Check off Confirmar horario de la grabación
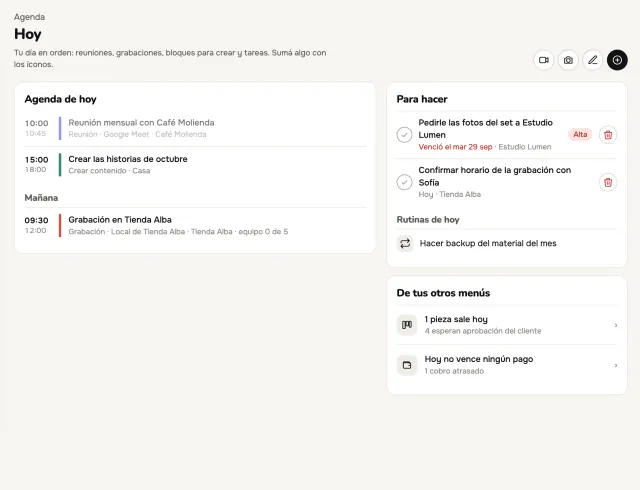 tap(404, 182)
